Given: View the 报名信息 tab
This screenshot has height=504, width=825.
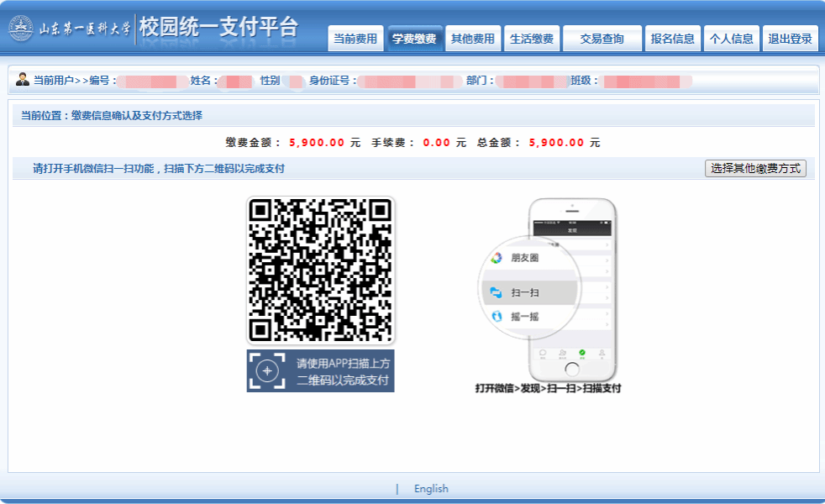Looking at the screenshot, I should coord(673,39).
